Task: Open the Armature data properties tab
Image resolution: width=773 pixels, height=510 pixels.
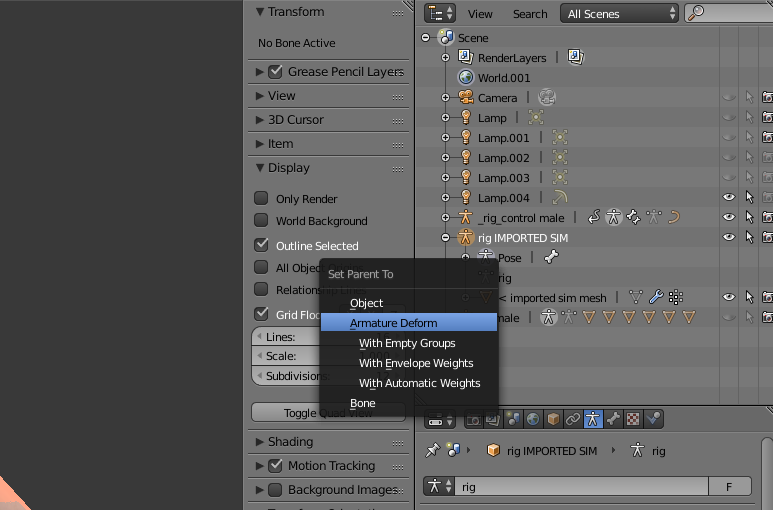Action: (593, 419)
